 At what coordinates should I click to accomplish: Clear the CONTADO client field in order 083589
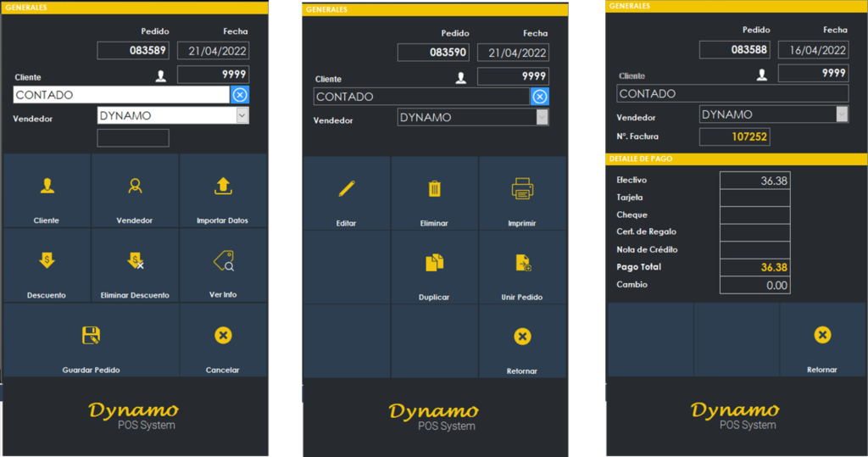tap(240, 95)
